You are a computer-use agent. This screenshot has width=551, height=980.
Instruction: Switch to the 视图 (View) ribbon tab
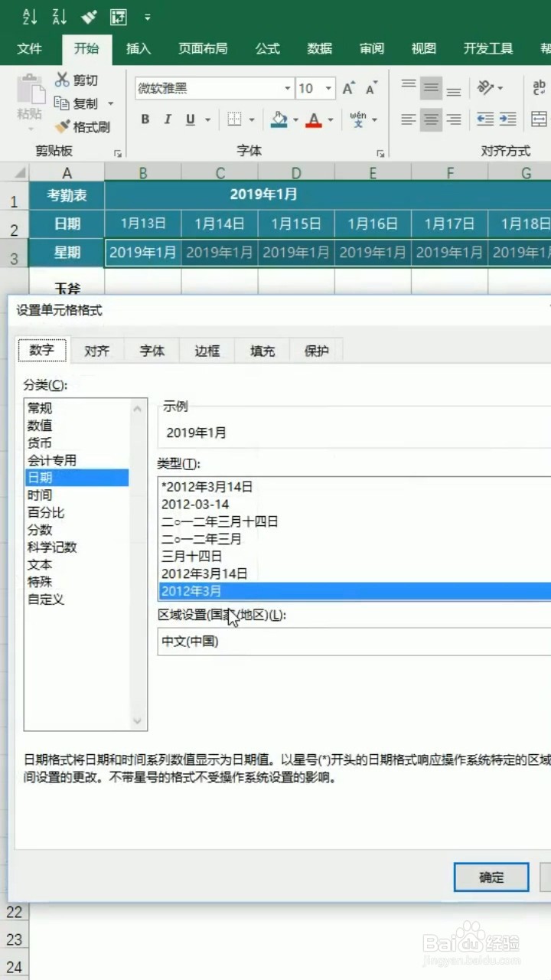pyautogui.click(x=424, y=48)
